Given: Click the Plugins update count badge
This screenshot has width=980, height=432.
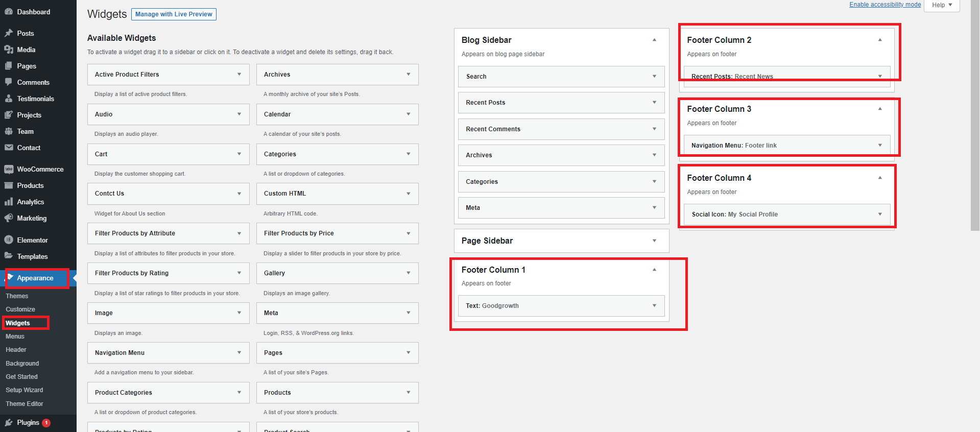Looking at the screenshot, I should click(46, 423).
